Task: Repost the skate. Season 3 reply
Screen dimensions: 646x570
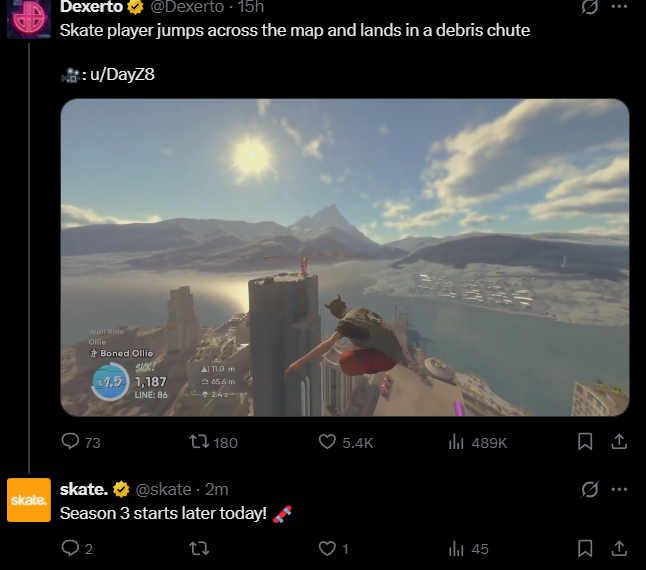Action: [x=199, y=549]
